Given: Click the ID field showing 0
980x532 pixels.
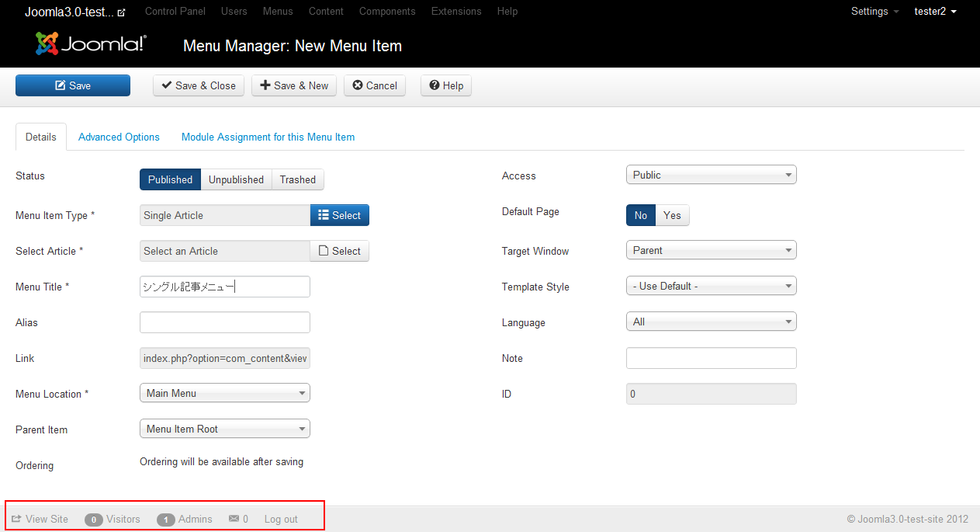Looking at the screenshot, I should click(x=712, y=394).
